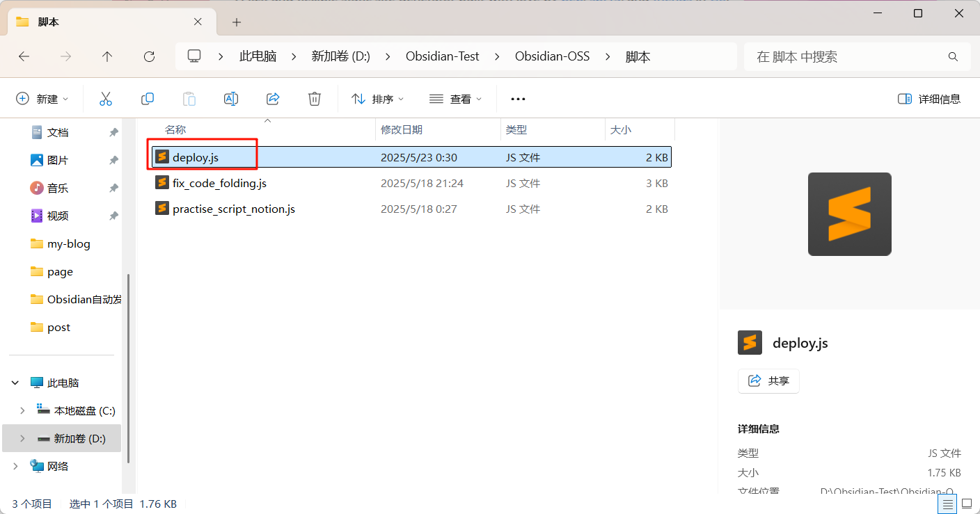Open the 新建 new item menu
This screenshot has width=980, height=514.
(42, 99)
